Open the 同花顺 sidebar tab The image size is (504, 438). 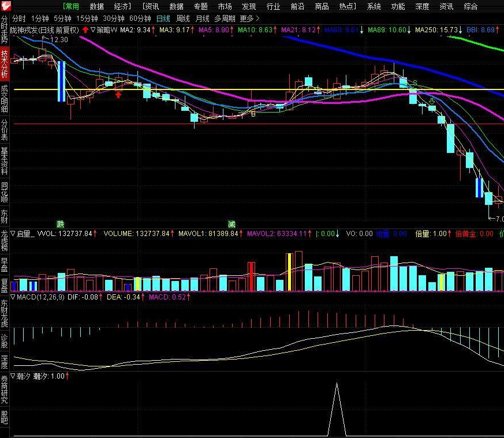click(x=5, y=192)
